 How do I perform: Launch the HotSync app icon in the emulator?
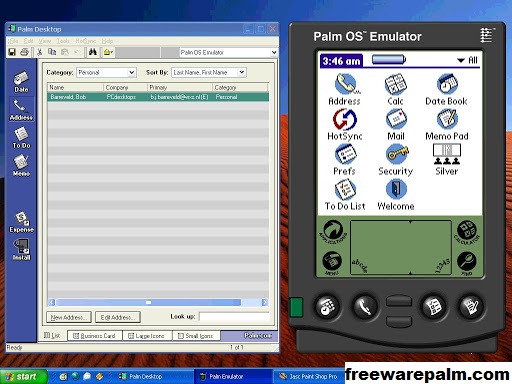tap(345, 124)
